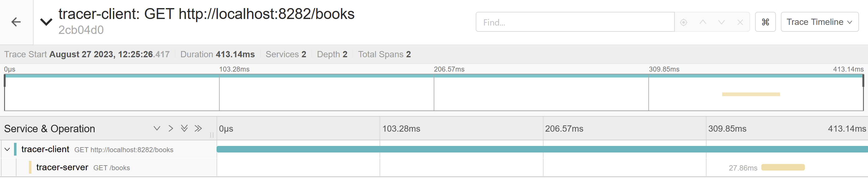
Task: Expand all spans double chevron
Action: (x=184, y=129)
